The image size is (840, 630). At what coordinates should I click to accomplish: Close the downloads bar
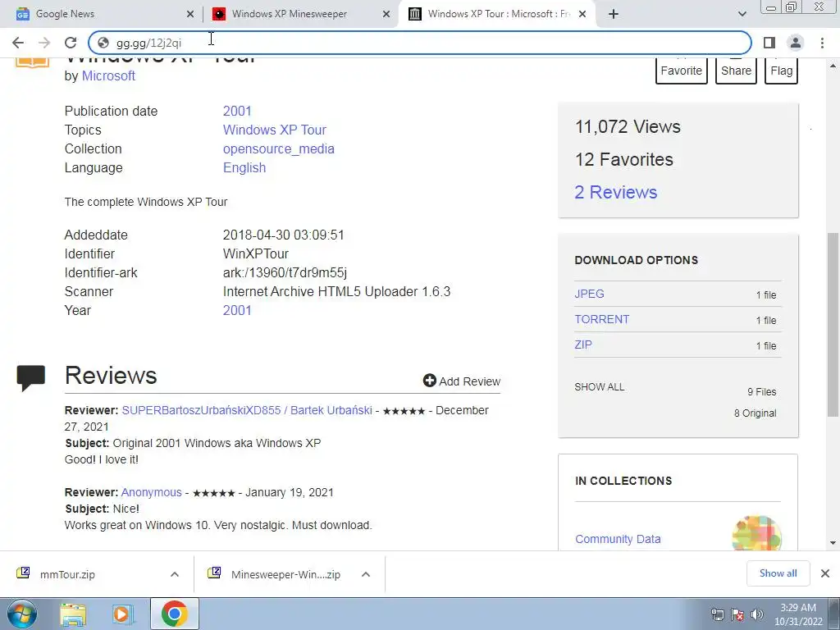click(x=825, y=573)
